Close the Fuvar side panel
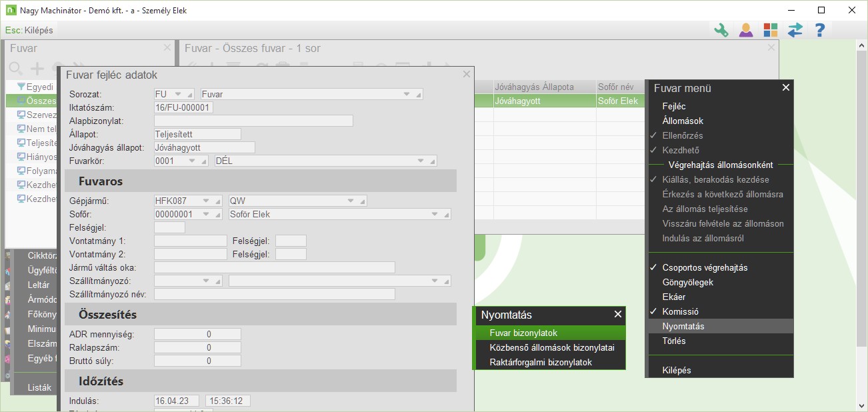The image size is (868, 412). point(167,48)
